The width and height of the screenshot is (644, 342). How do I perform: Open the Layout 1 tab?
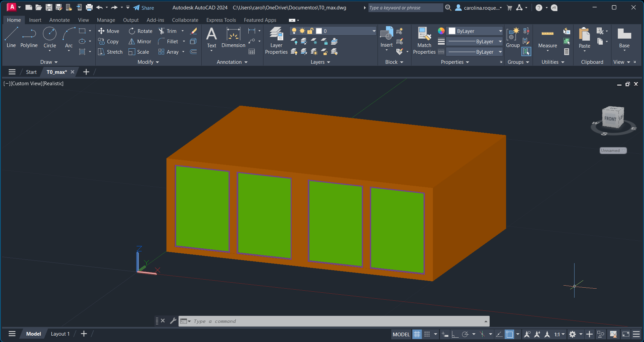[x=60, y=334]
